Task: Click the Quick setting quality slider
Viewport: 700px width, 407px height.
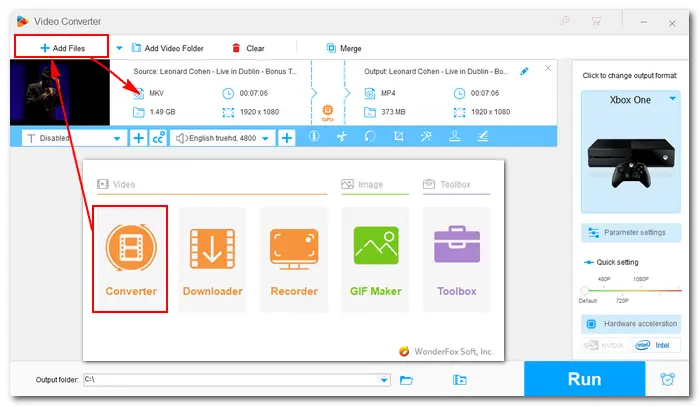Action: click(631, 291)
